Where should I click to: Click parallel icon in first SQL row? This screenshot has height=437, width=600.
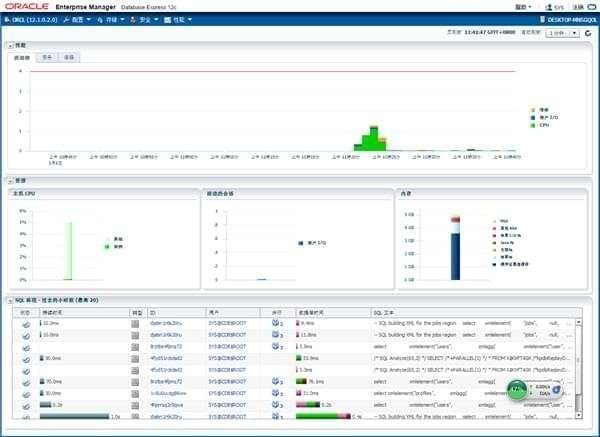[x=277, y=324]
